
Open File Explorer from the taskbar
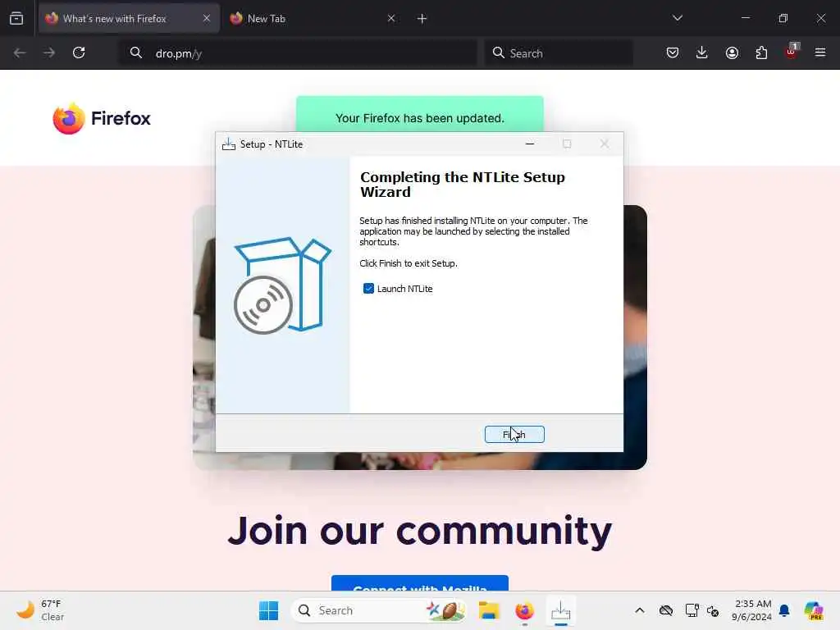(489, 610)
